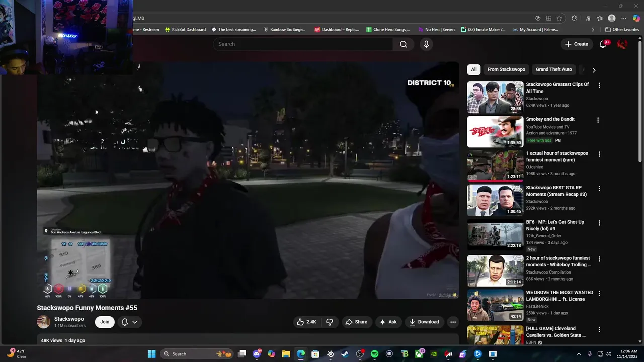Open the YouTube account avatar menu
644x362 pixels.
(x=622, y=44)
